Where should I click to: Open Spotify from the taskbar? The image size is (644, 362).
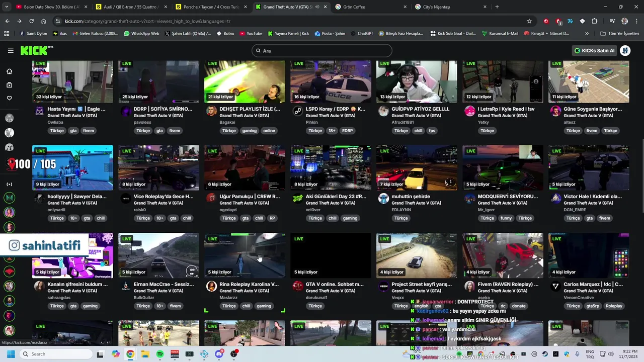(160, 354)
